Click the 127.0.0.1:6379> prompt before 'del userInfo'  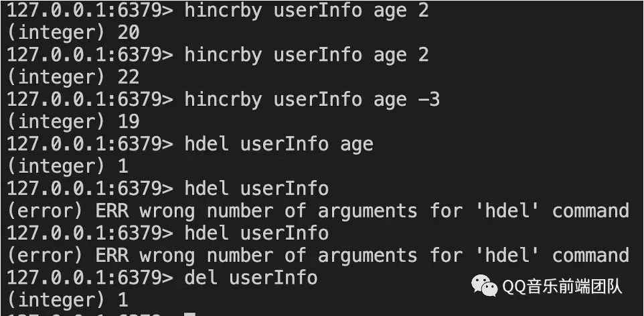tap(90, 276)
